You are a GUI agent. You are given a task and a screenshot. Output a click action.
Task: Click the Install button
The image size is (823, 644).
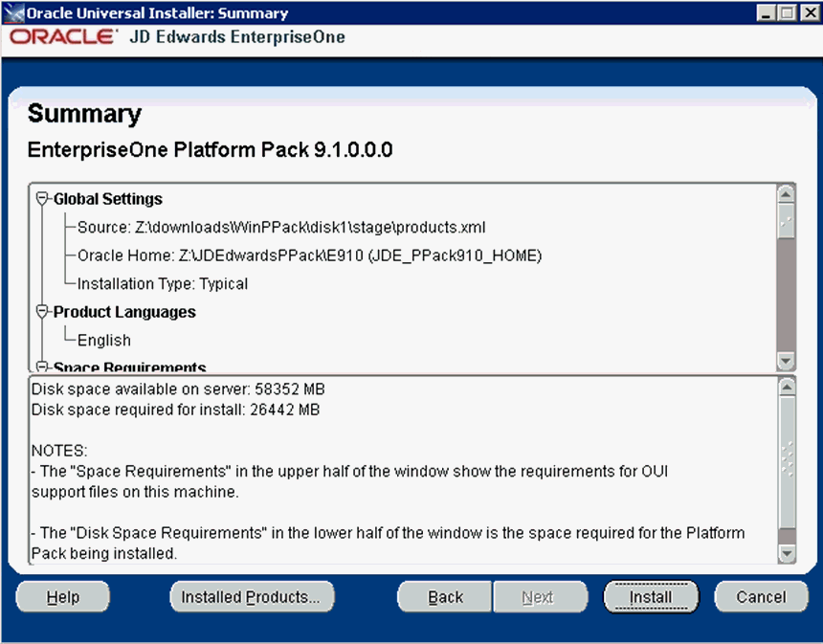[x=651, y=597]
